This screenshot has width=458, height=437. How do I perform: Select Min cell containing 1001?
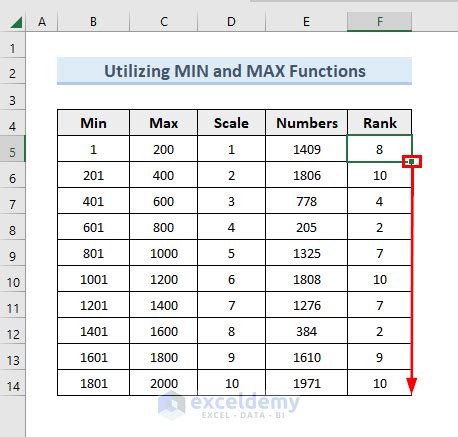coord(93,279)
